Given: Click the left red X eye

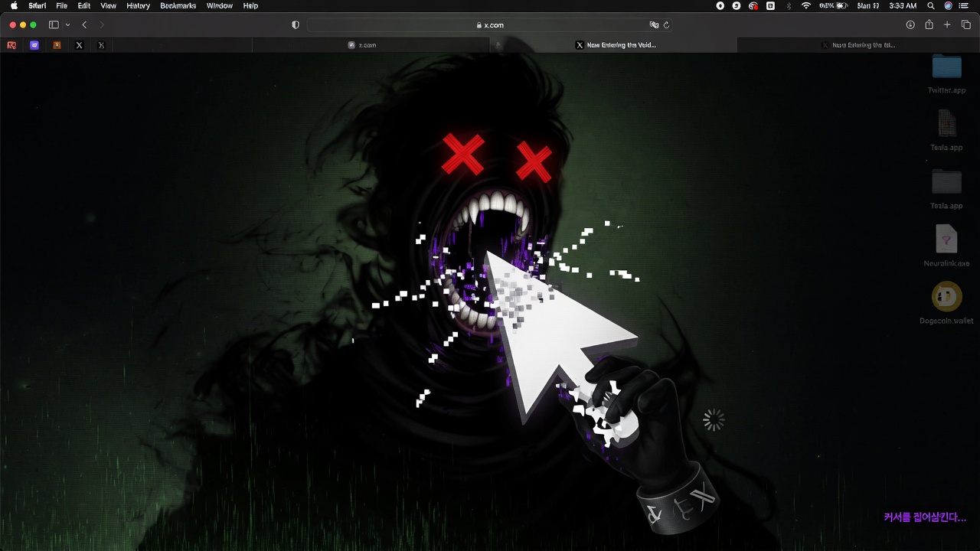Looking at the screenshot, I should pos(462,154).
